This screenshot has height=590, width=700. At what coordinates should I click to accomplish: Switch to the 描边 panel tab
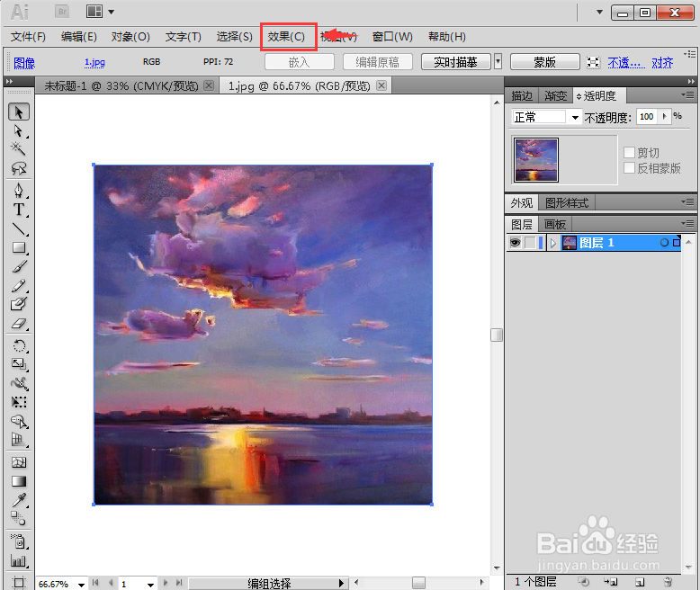tap(522, 96)
